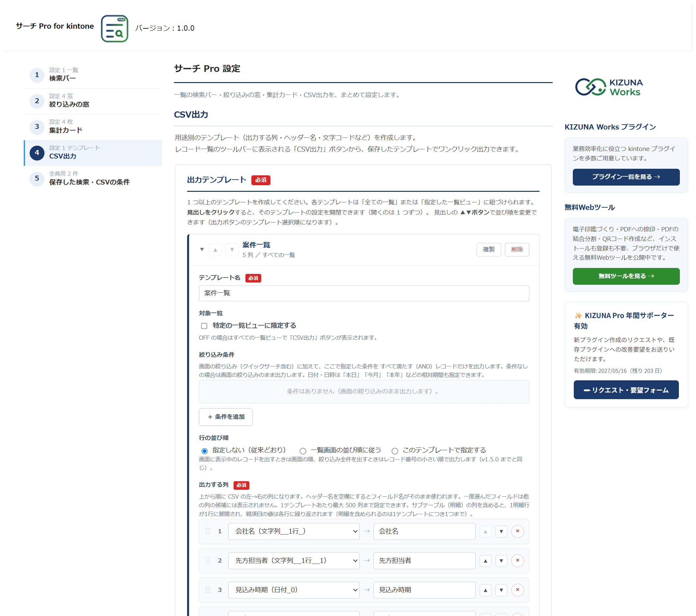
Task: Go to step 3 集計カード settings
Action: pyautogui.click(x=93, y=127)
